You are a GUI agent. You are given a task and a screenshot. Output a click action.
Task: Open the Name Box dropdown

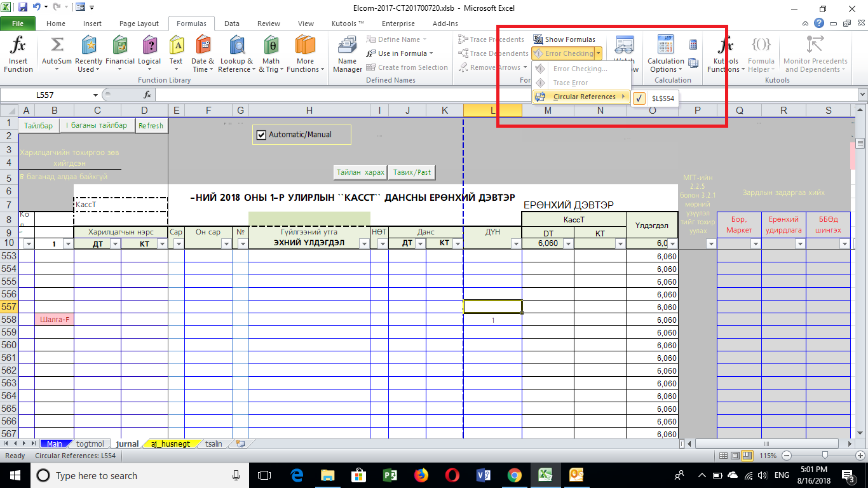pyautogui.click(x=96, y=95)
